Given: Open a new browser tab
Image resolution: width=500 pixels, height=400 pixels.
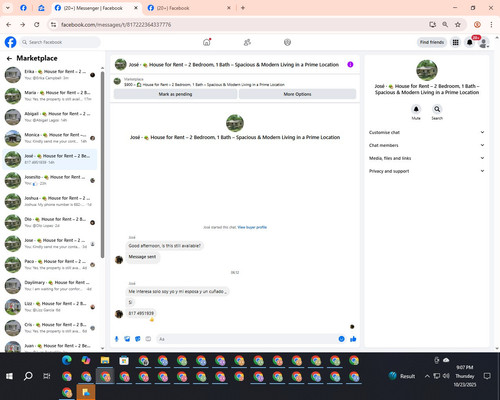Looking at the screenshot, I should (x=243, y=8).
